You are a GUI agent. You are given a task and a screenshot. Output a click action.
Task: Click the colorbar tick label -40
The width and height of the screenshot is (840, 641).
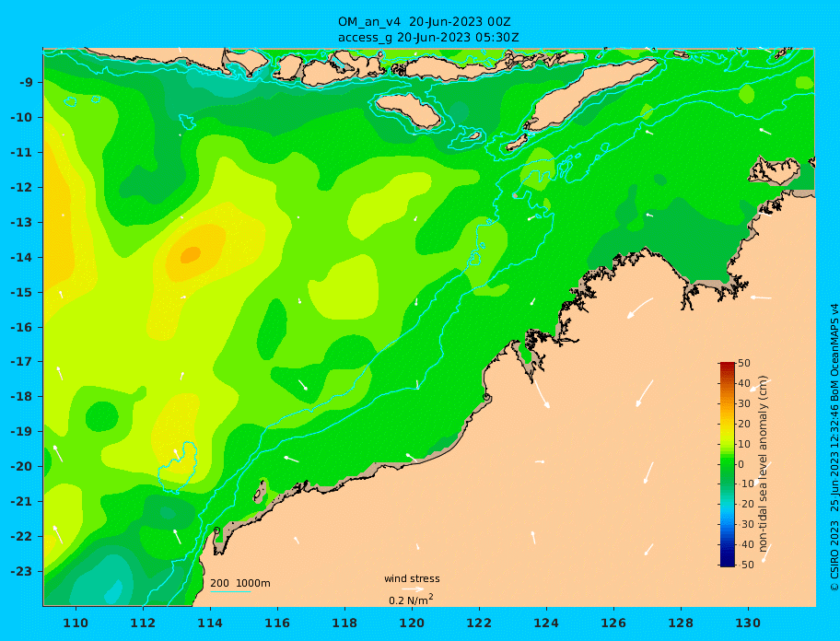744,544
